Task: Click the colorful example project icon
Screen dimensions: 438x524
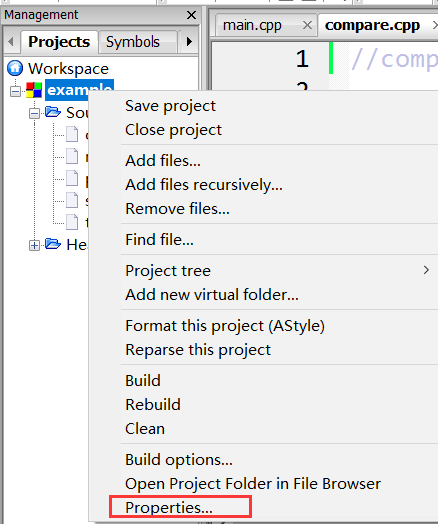Action: pos(34,90)
